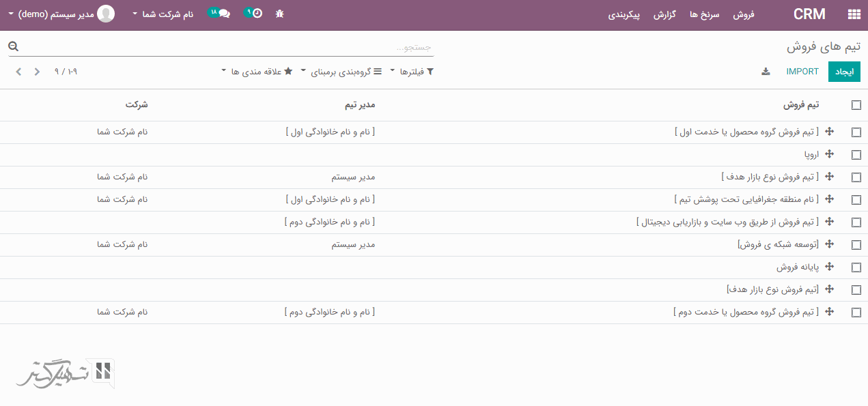Click the ایجاد button

click(x=844, y=71)
